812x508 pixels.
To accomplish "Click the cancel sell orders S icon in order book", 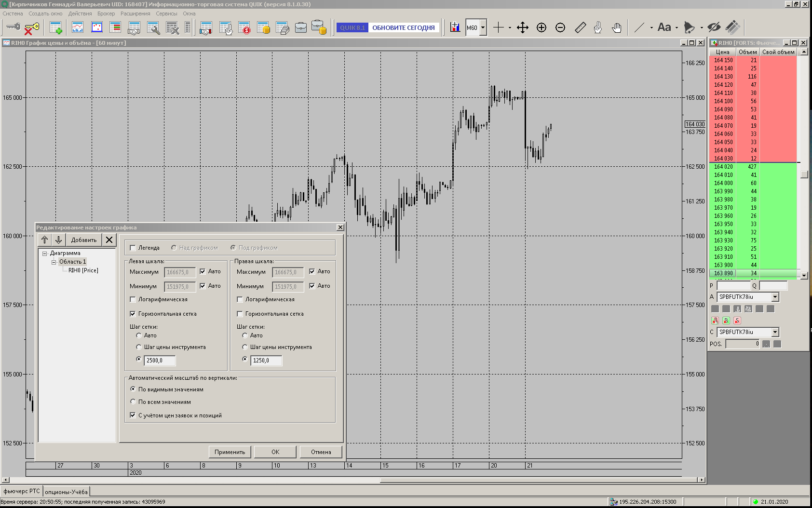I will click(737, 321).
